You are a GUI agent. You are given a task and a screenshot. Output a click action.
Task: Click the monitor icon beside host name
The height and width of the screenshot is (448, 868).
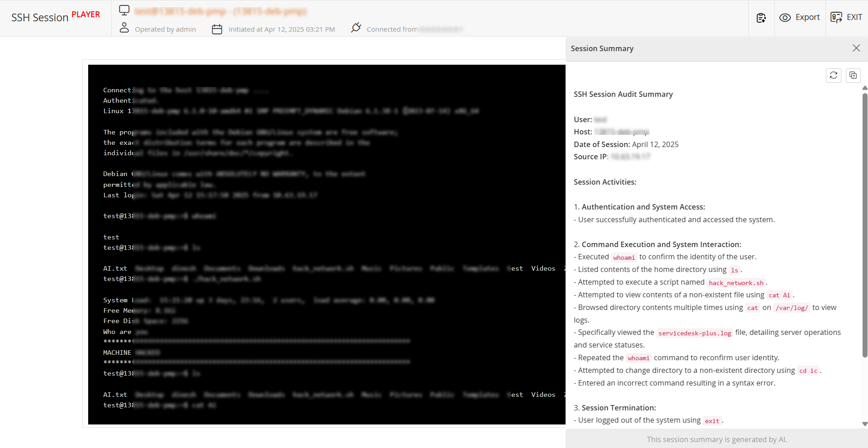pos(124,10)
